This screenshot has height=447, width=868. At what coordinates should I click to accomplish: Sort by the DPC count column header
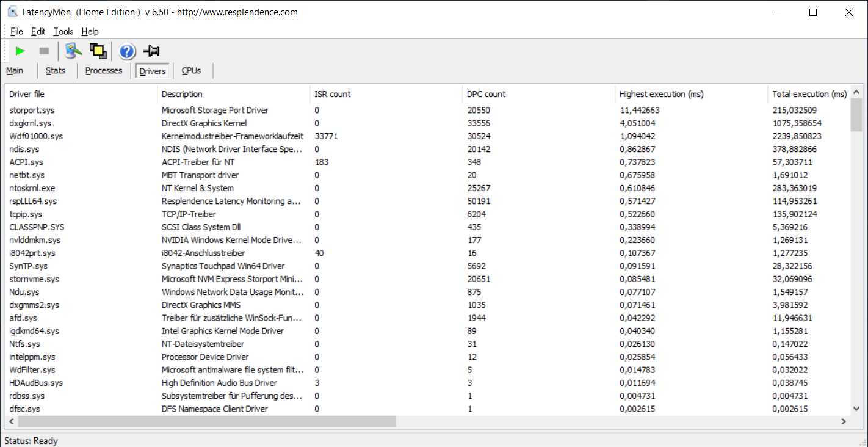click(486, 94)
